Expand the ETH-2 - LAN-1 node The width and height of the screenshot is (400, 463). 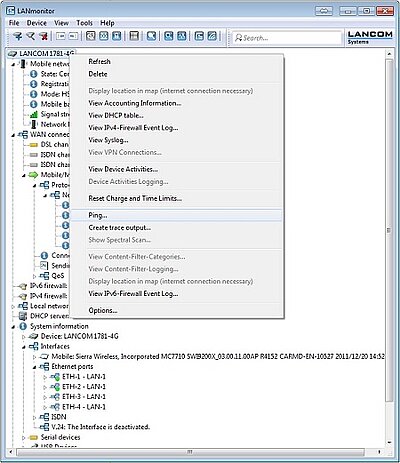coord(45,387)
